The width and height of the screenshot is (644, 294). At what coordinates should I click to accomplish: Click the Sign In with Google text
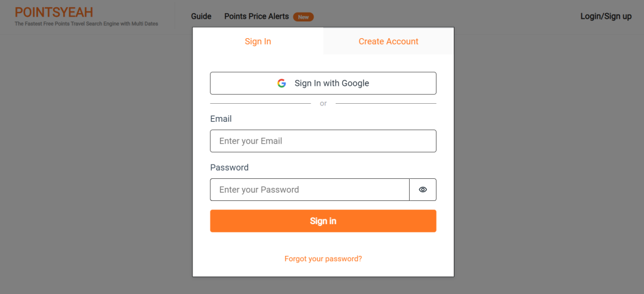(x=332, y=83)
